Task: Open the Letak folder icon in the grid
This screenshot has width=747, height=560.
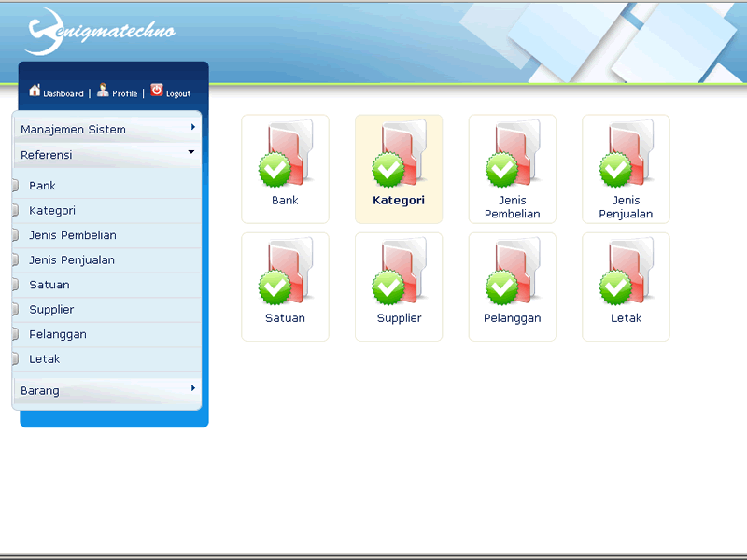Action: pos(627,271)
